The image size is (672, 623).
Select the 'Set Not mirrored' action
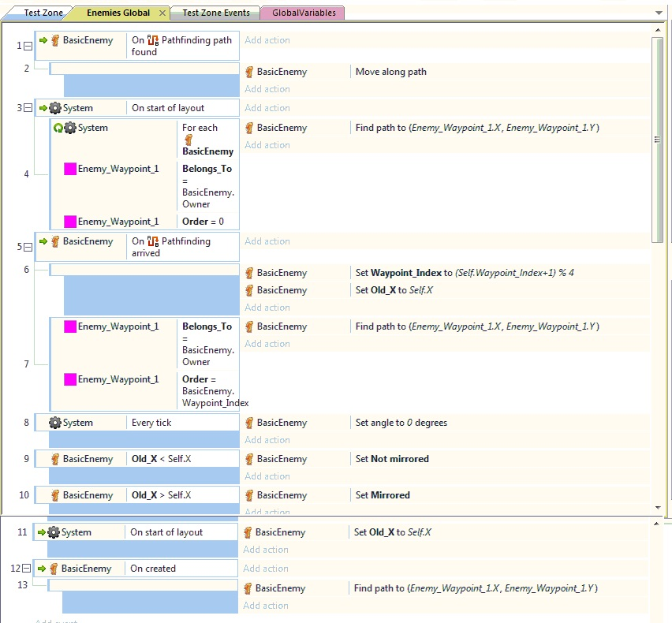click(x=392, y=459)
